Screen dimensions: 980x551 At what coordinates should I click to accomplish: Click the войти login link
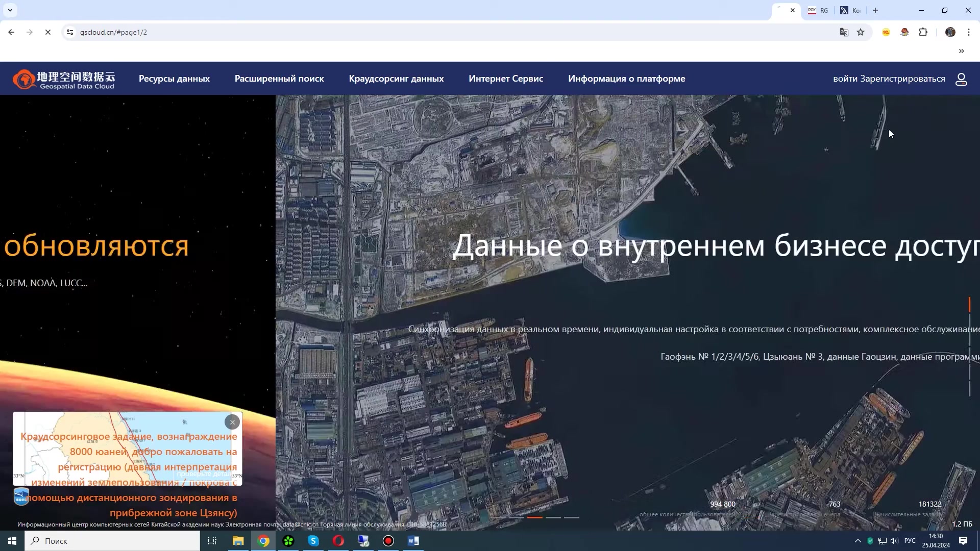[x=845, y=79]
